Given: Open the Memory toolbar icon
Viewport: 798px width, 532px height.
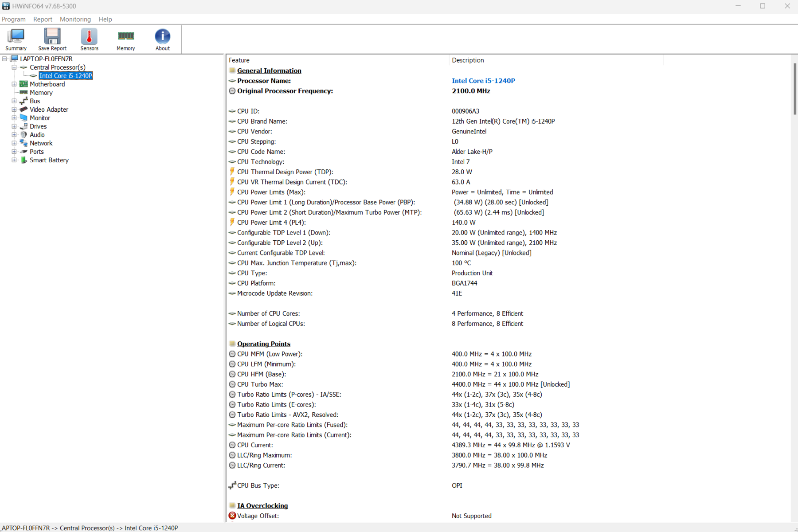Looking at the screenshot, I should (x=126, y=36).
